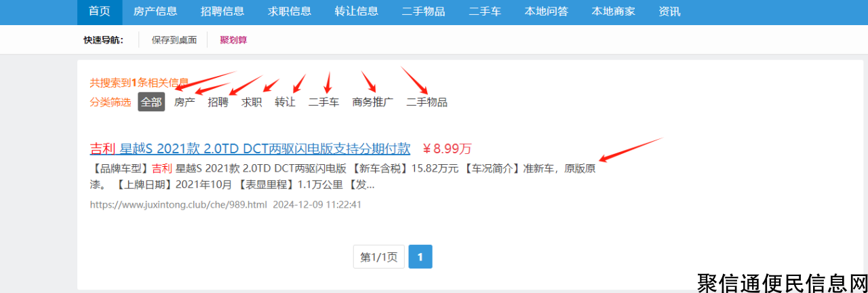Go to 房产信息 in top menu
Image resolution: width=868 pixels, height=293 pixels.
[155, 12]
